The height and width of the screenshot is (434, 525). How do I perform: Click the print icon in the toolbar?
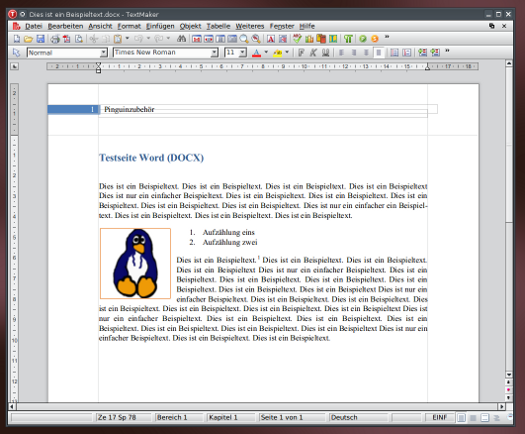pos(55,39)
